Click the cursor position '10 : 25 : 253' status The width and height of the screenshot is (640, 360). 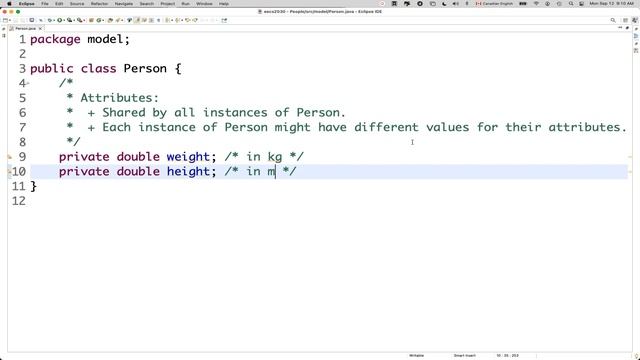(x=507, y=356)
